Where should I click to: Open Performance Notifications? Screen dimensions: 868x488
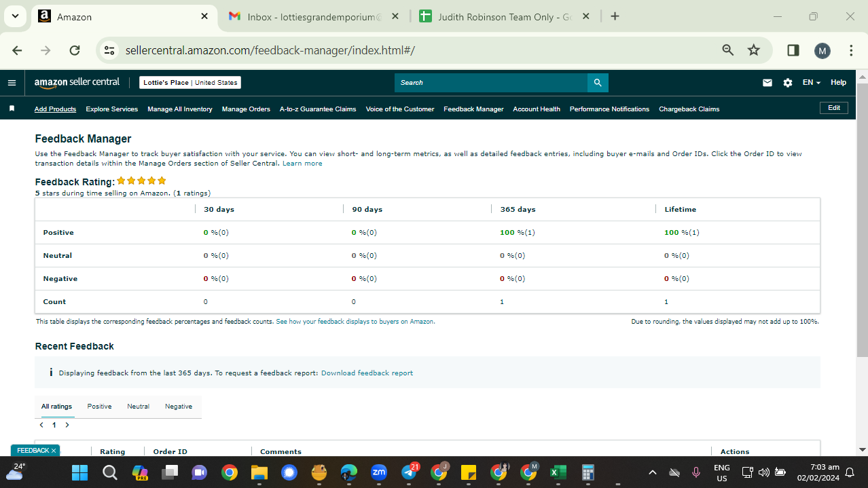click(609, 109)
